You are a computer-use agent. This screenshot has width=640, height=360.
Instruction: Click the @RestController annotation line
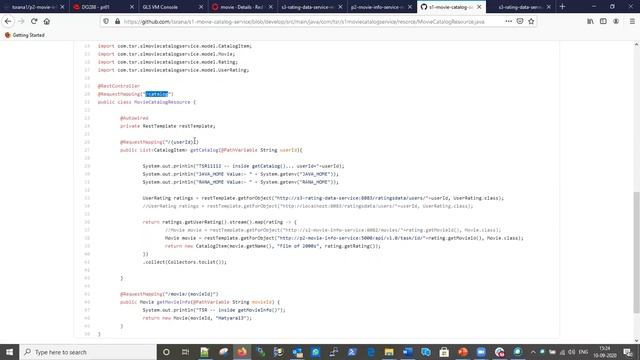[119, 86]
